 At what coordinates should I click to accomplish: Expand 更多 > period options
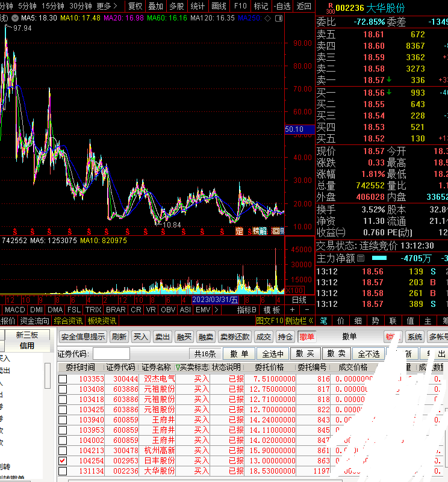coord(107,6)
